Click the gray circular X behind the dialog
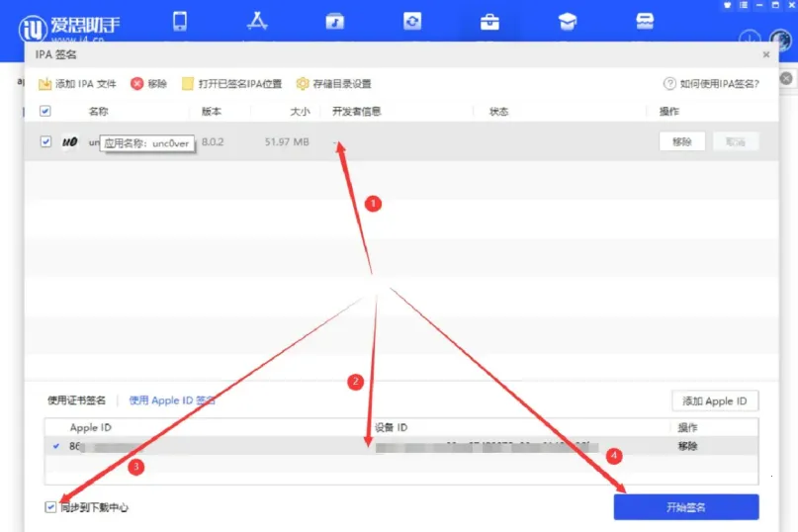 [787, 78]
